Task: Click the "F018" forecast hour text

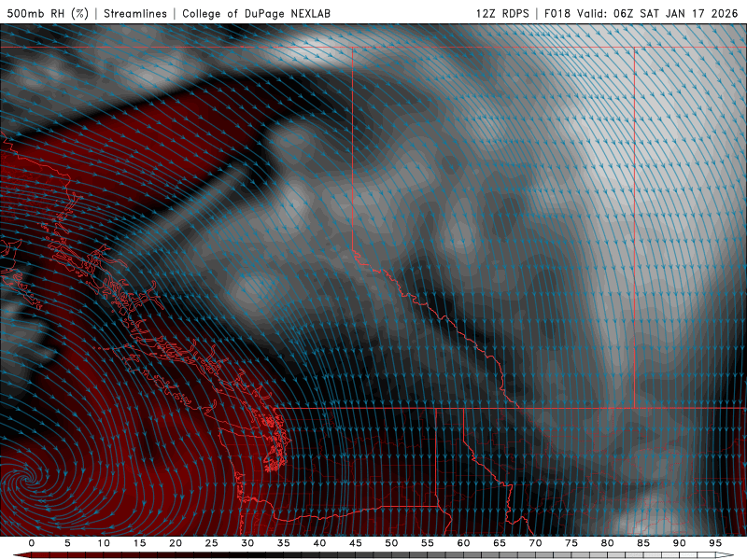Action: 557,13
